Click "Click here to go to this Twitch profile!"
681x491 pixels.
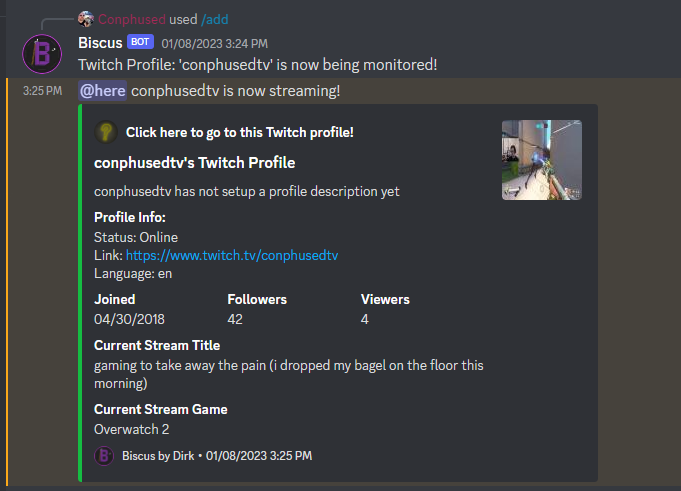[x=239, y=132]
